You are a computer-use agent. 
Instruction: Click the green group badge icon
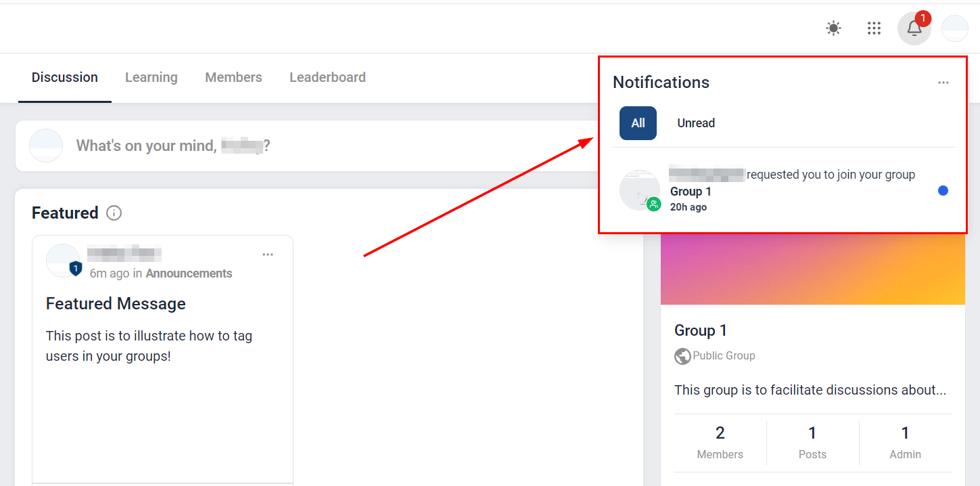tap(653, 204)
